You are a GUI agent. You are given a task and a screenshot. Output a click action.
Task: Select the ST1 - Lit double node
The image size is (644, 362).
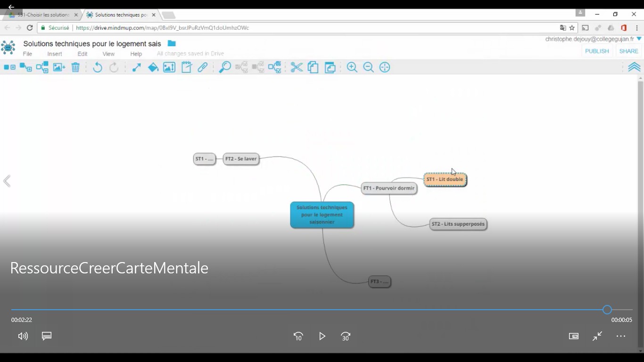[445, 180]
